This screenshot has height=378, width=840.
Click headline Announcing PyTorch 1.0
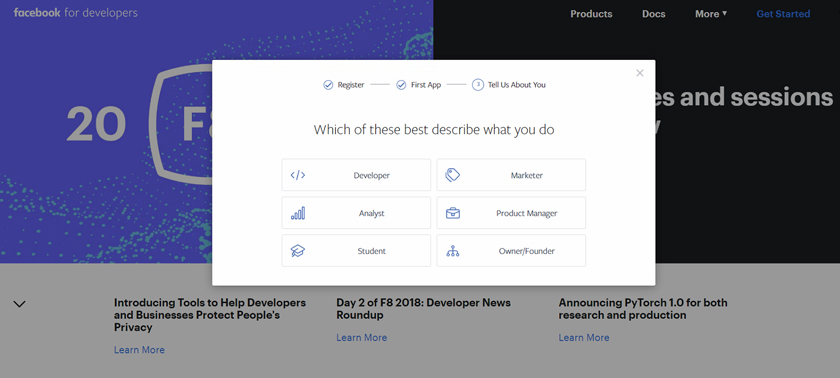tap(643, 309)
